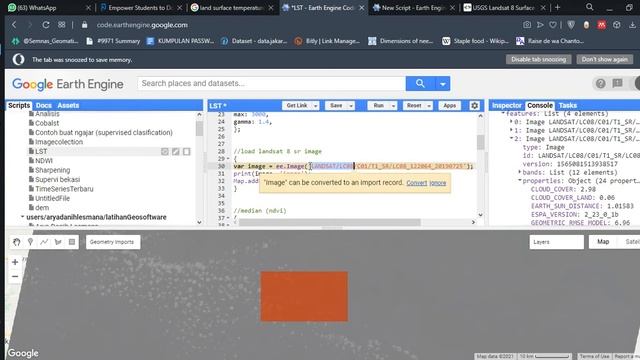Collapse console item 2 Image LANDSAT
Image resolution: width=640 pixels, height=360 pixels.
[x=511, y=139]
